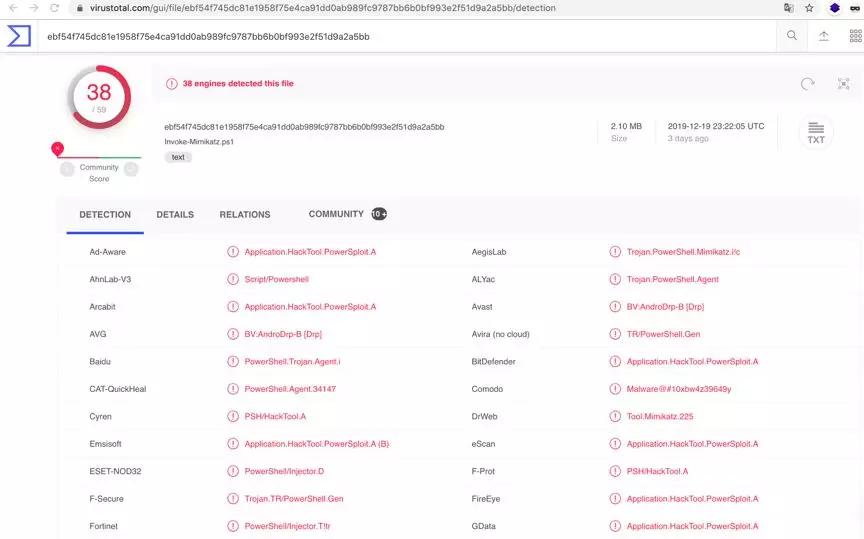The image size is (864, 539).
Task: Click the right community vote circle
Action: 131,169
